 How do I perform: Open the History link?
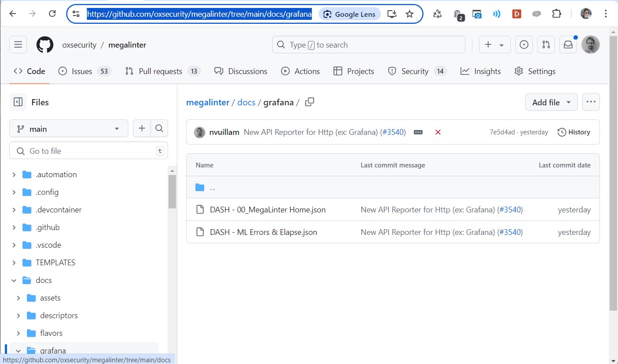coord(573,132)
